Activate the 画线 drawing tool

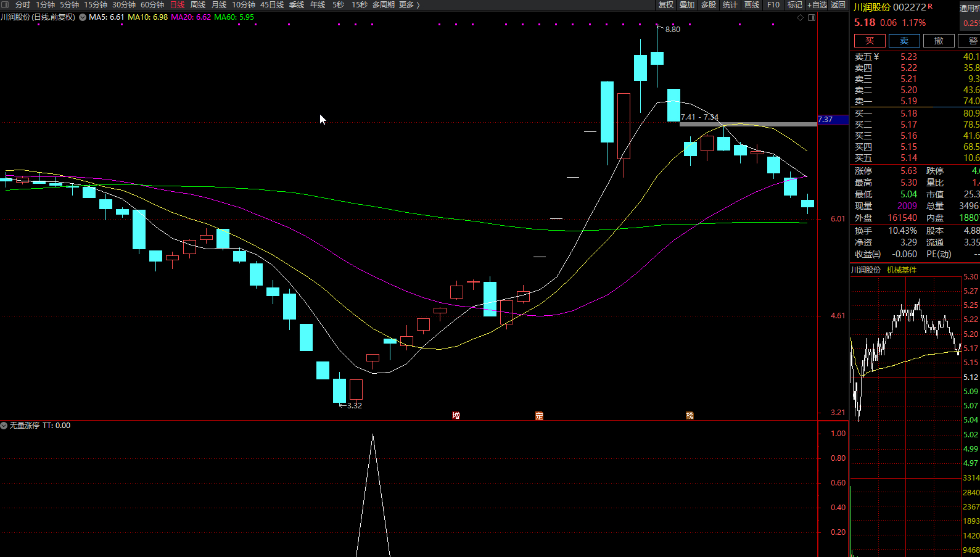(752, 5)
